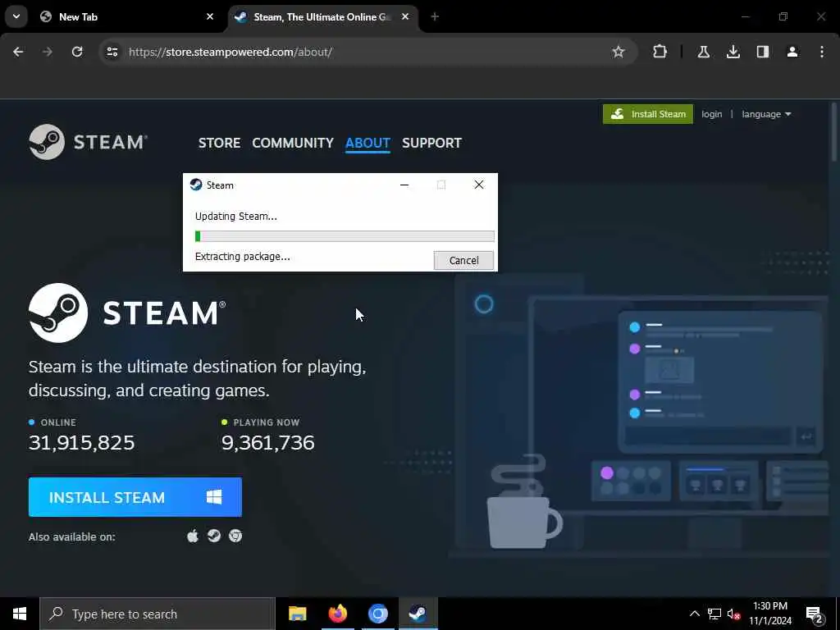Click the large Steam hero logo

tap(127, 313)
